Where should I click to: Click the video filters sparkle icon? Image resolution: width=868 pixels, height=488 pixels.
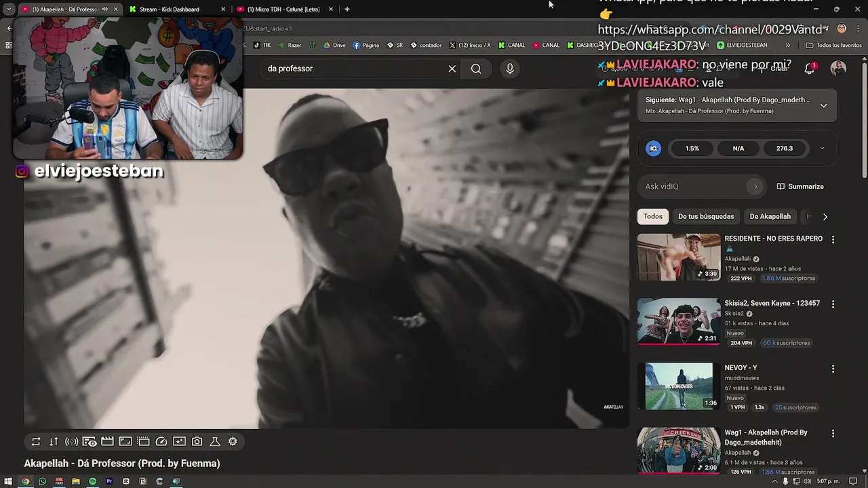[x=179, y=441]
